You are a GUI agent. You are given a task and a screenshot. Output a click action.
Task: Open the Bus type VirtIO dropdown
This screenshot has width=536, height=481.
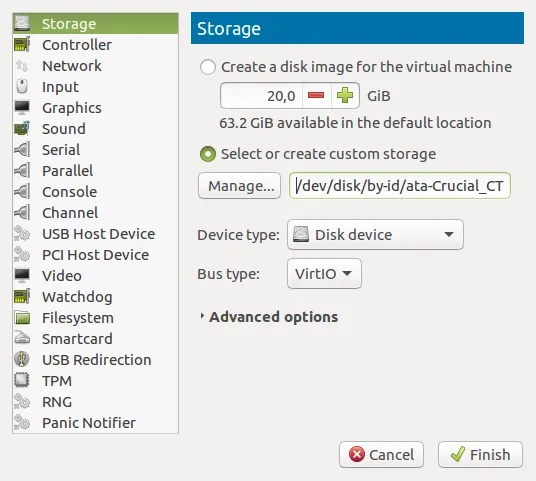(x=324, y=273)
